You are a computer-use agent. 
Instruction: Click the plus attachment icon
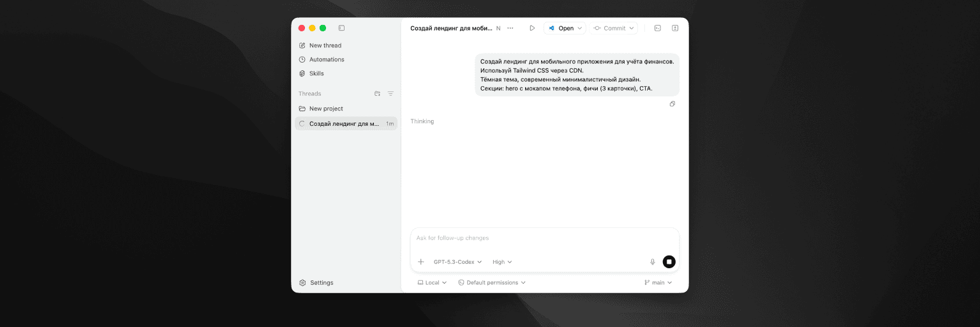point(420,262)
